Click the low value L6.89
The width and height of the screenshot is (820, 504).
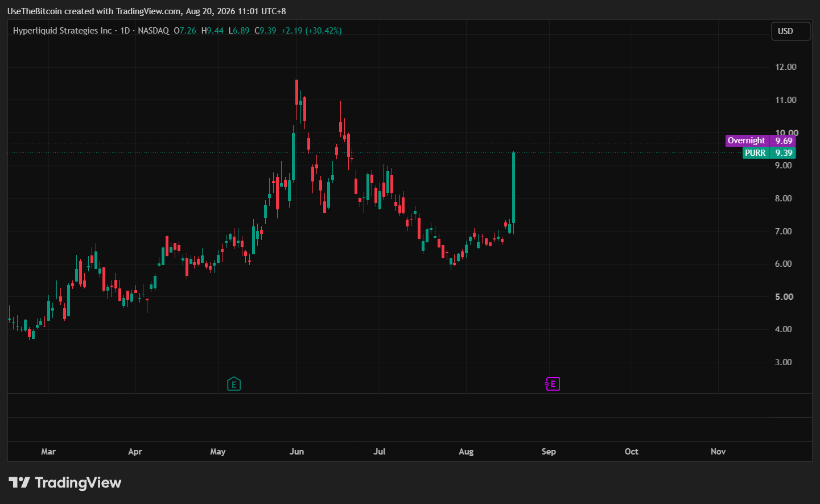click(x=239, y=31)
